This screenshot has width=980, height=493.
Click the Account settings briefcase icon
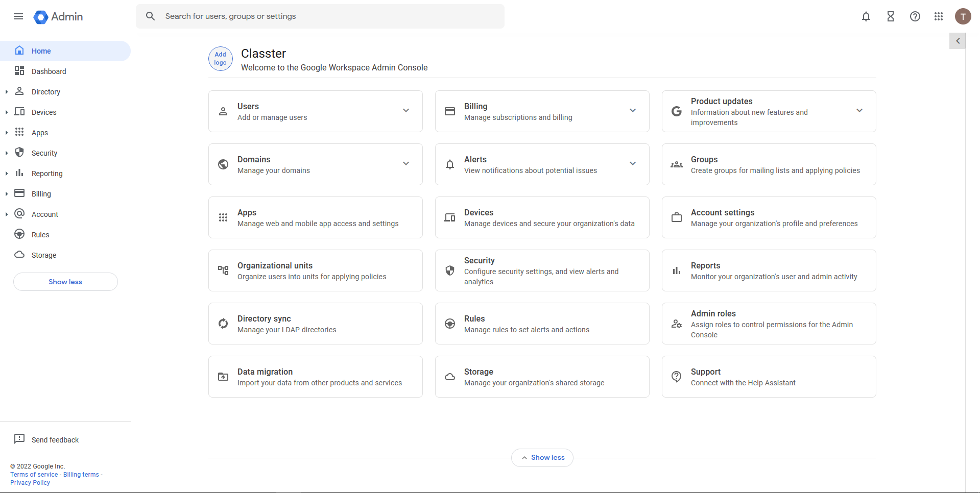(x=677, y=217)
